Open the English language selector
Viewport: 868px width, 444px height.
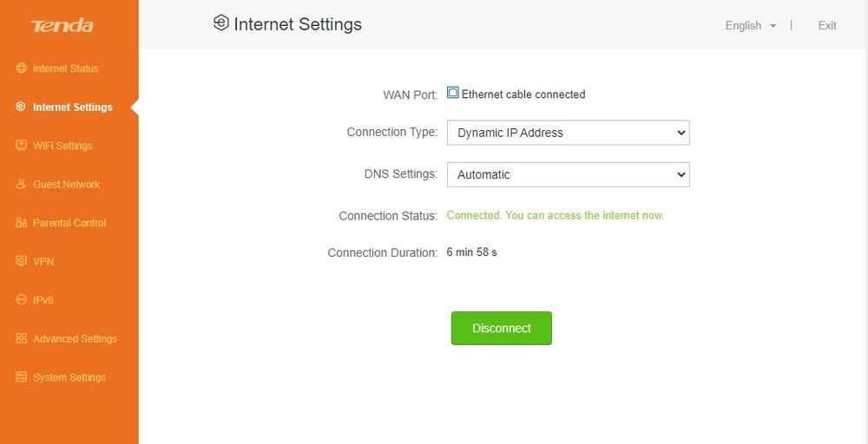[750, 26]
